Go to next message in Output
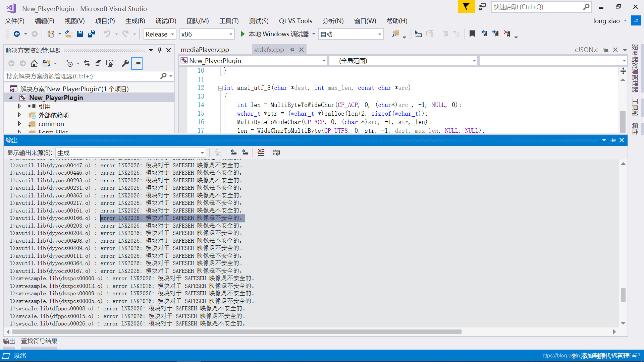Viewport: 644px width, 362px height. coord(245,153)
